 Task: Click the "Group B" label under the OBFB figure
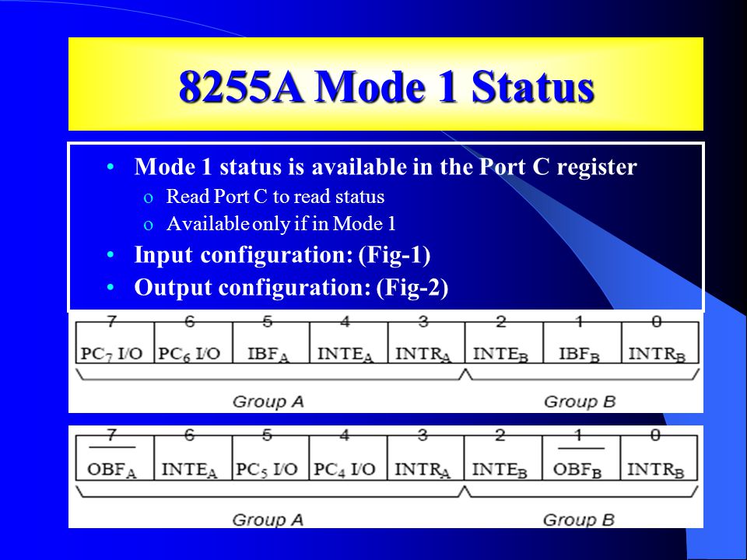579,520
